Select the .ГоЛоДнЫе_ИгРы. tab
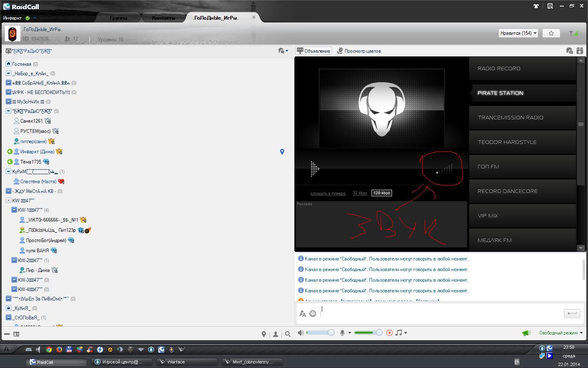 coord(216,18)
